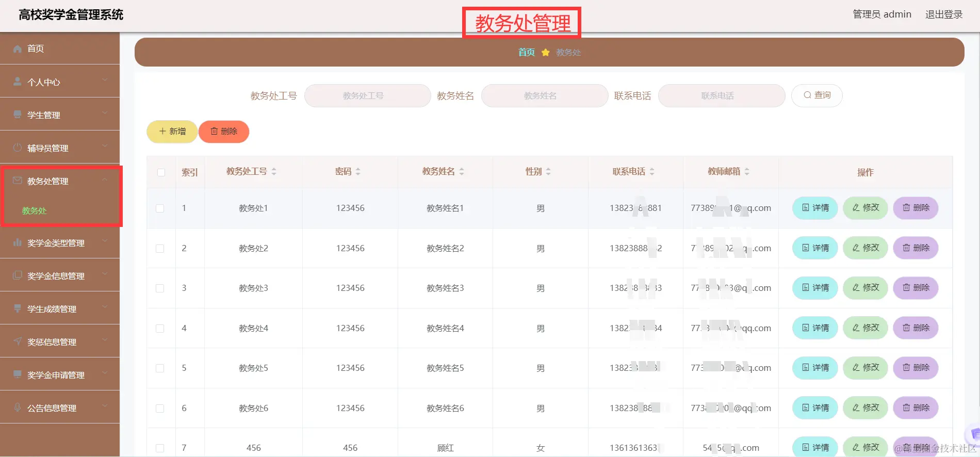The width and height of the screenshot is (980, 457).
Task: Click the home icon beside 首页
Action: click(x=18, y=48)
